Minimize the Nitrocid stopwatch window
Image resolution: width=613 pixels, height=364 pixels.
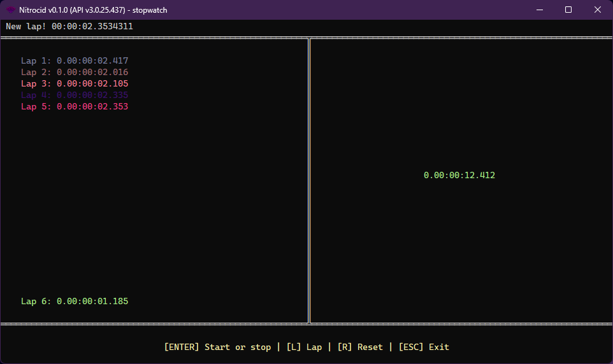coord(539,10)
